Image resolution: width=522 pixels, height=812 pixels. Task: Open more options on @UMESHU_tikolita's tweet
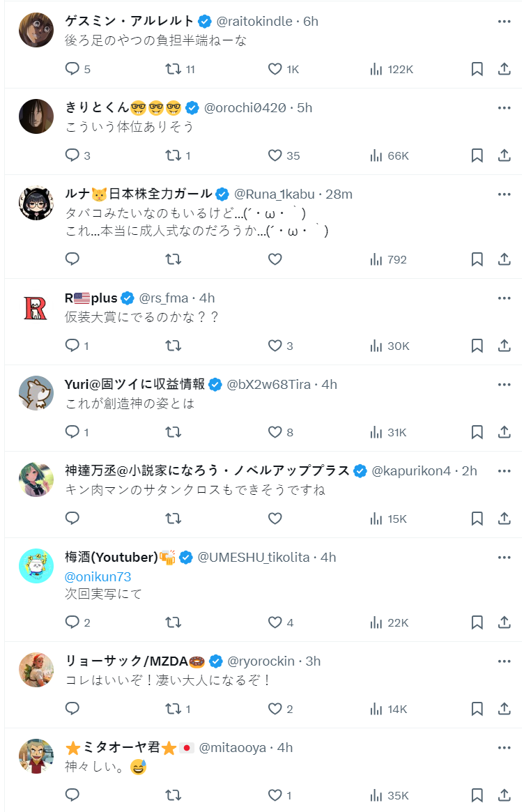(x=504, y=558)
